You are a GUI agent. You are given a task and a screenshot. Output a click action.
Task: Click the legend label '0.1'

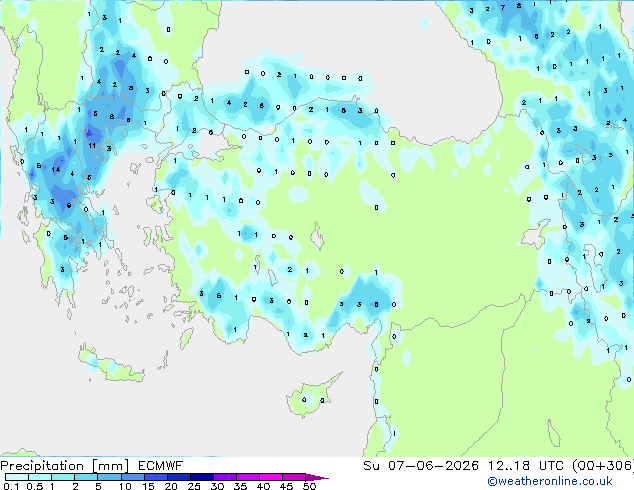(x=11, y=486)
